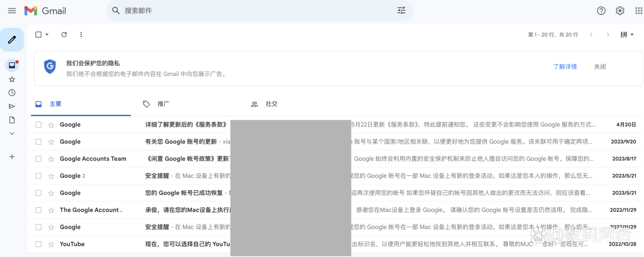
Task: Open the 您的 Google 帐号已成功恢复 email
Action: click(x=335, y=193)
